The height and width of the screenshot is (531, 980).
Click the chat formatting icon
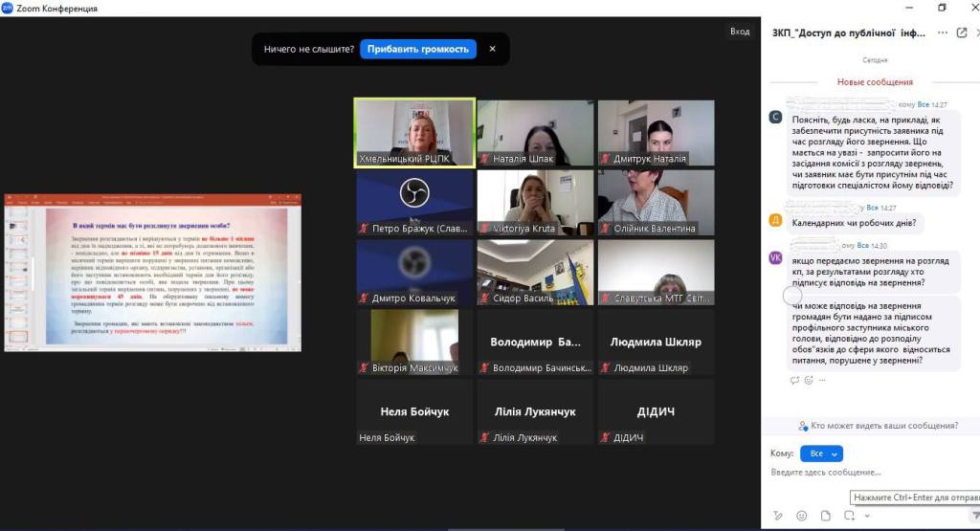778,516
